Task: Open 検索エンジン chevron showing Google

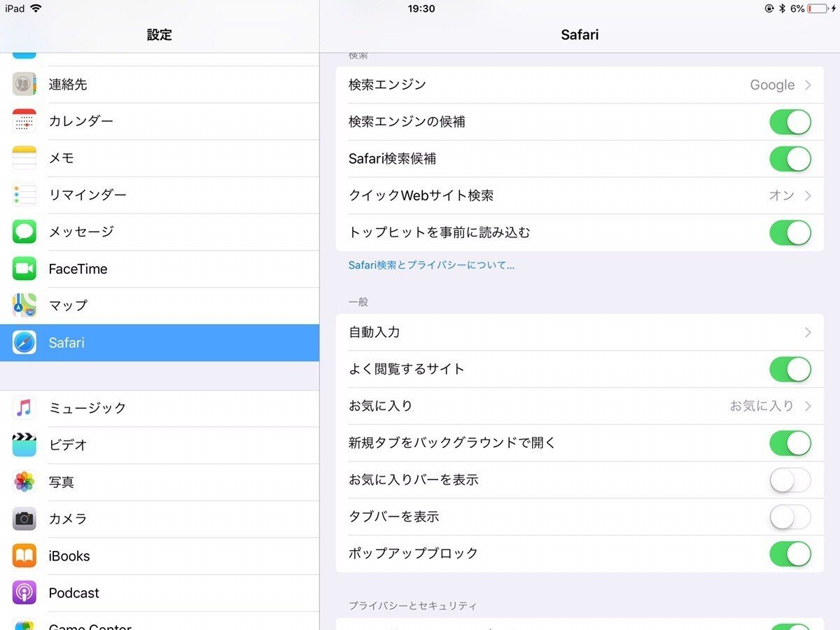Action: [808, 85]
